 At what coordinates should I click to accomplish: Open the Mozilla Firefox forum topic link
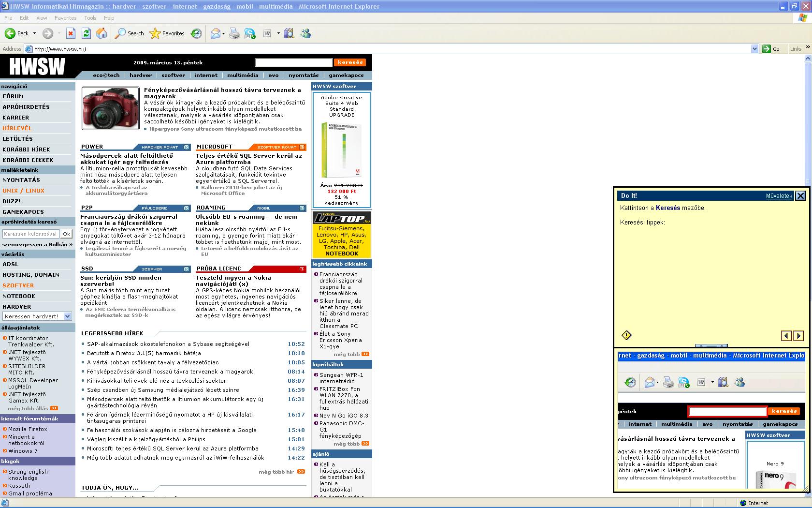[x=28, y=429]
